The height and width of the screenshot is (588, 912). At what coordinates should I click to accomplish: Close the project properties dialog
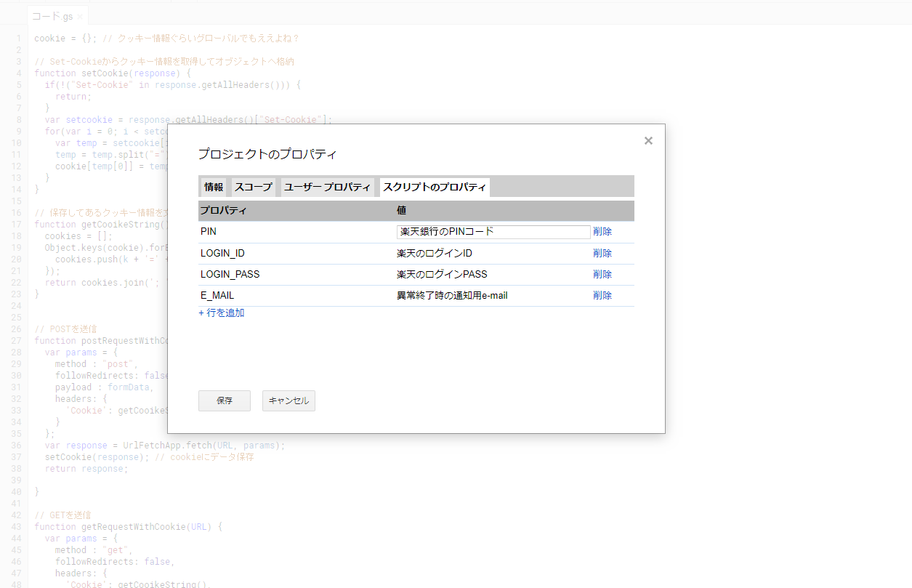click(x=648, y=141)
